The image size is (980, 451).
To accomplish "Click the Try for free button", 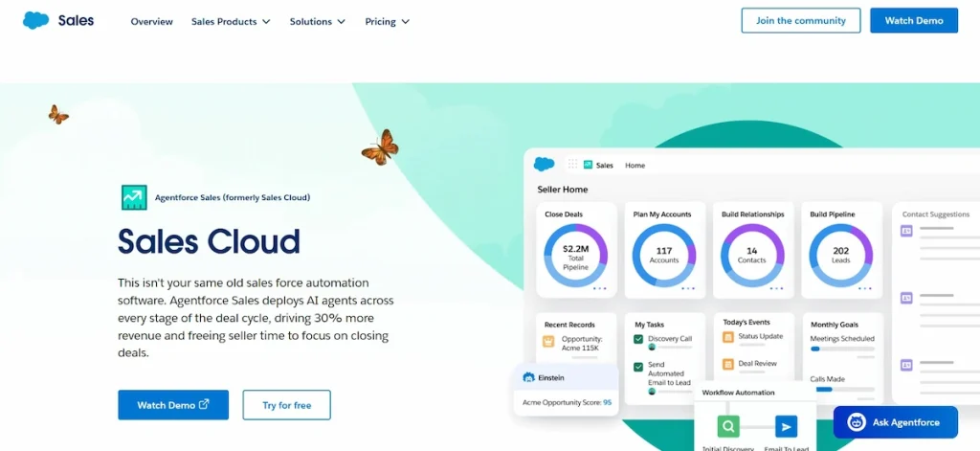I will click(x=287, y=405).
